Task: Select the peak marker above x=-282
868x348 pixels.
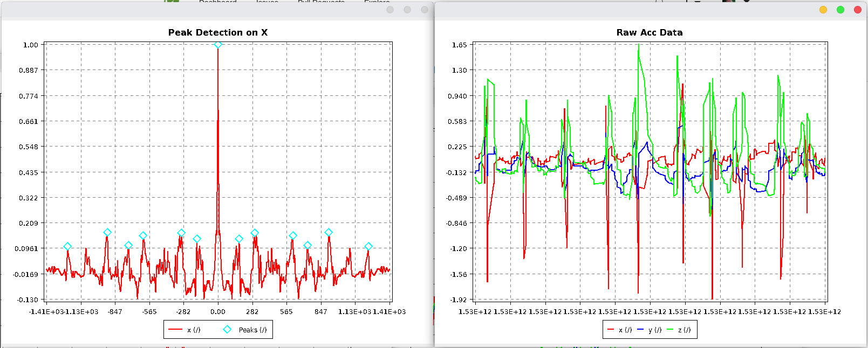Action: click(181, 233)
